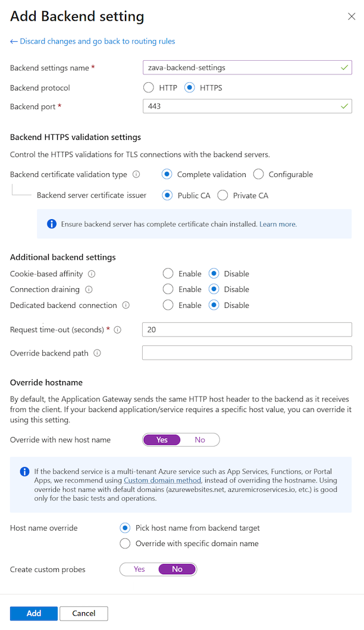The image size is (364, 630).
Task: Set Create custom probes to Yes
Action: 139,569
